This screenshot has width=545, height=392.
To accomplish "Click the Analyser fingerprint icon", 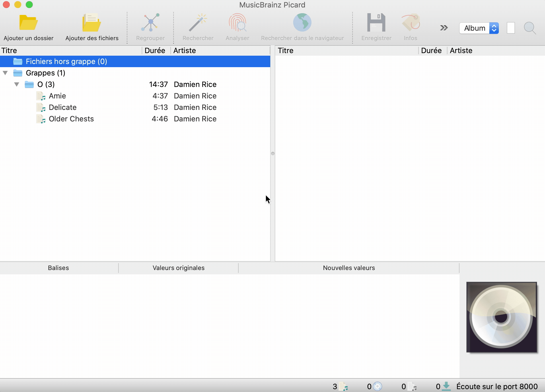I will (x=238, y=23).
